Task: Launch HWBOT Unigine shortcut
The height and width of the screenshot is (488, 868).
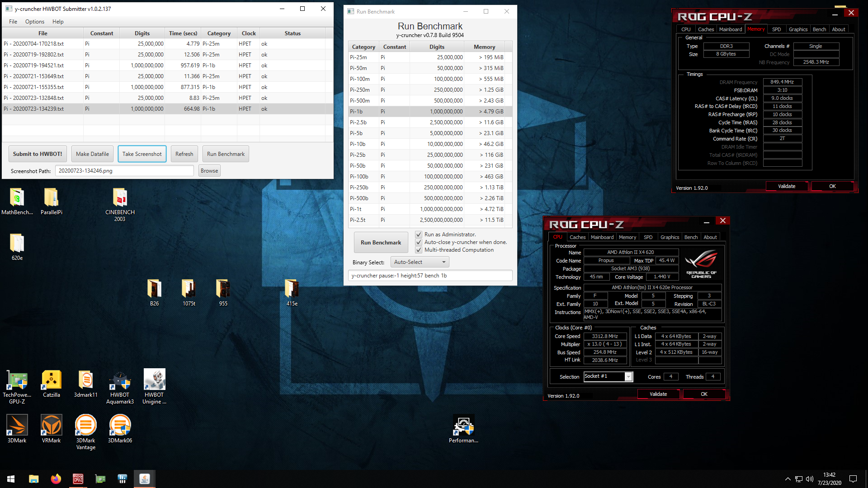Action: 154,387
